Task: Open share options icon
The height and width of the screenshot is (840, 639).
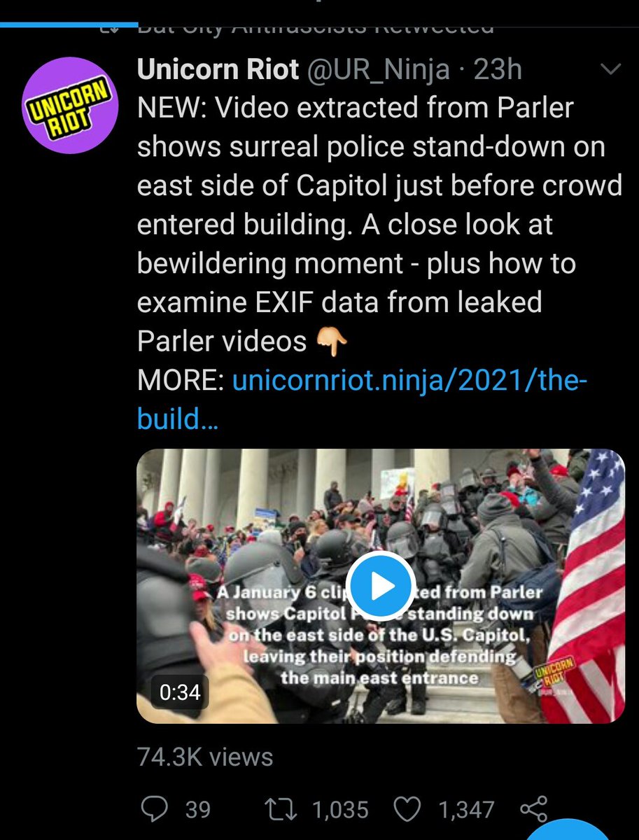Action: (x=534, y=808)
